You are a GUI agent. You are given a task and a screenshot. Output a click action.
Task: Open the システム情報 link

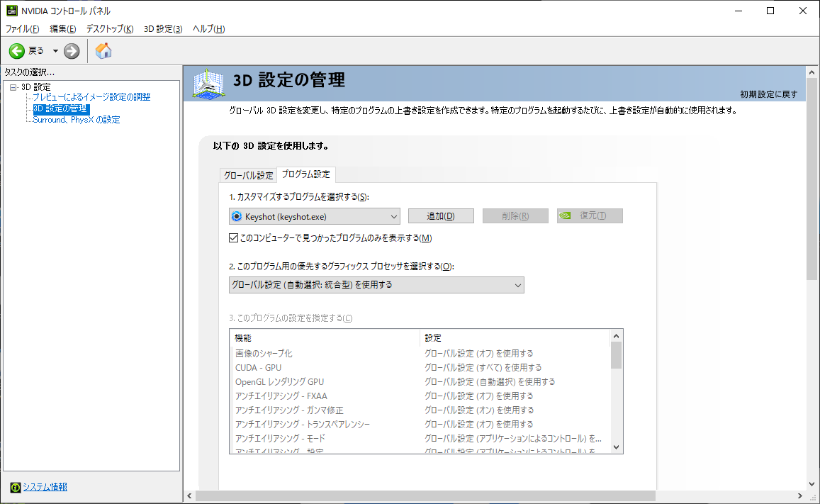[45, 487]
